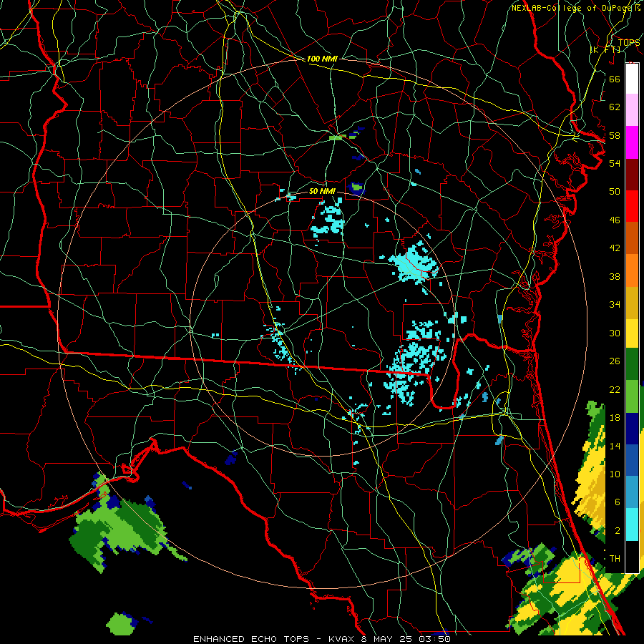Select the dark red legend swatch
This screenshot has width=644, height=644.
pos(632,175)
